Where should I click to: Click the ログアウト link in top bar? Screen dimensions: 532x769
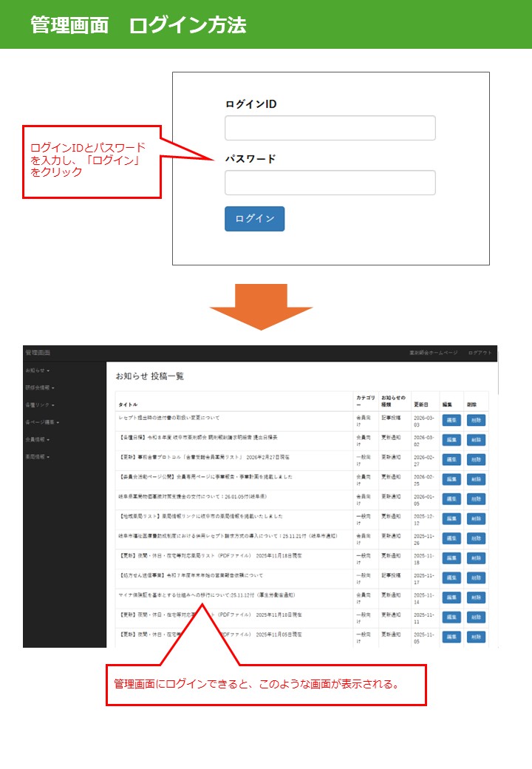pos(480,353)
